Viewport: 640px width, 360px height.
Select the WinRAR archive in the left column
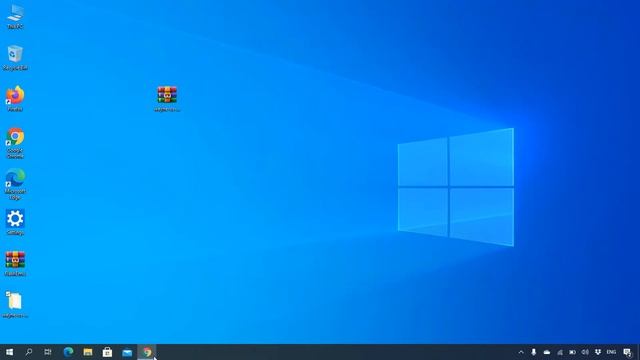[x=15, y=263]
